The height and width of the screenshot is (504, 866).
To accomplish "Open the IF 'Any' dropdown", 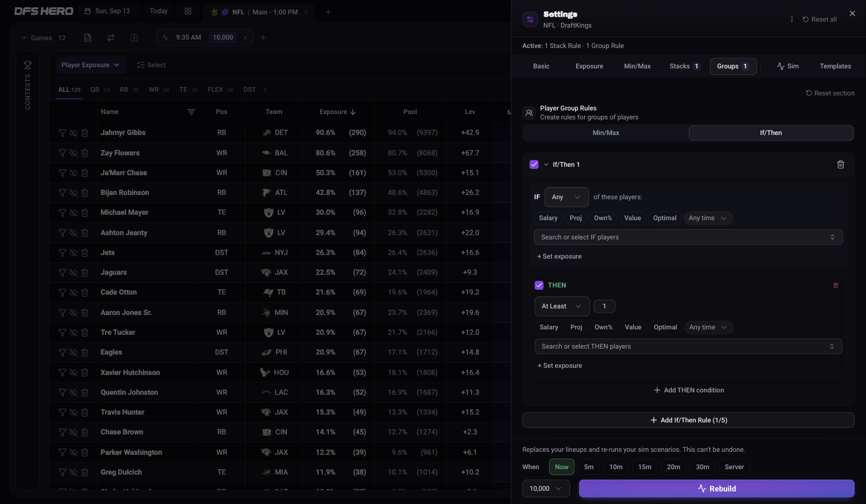I will (566, 197).
